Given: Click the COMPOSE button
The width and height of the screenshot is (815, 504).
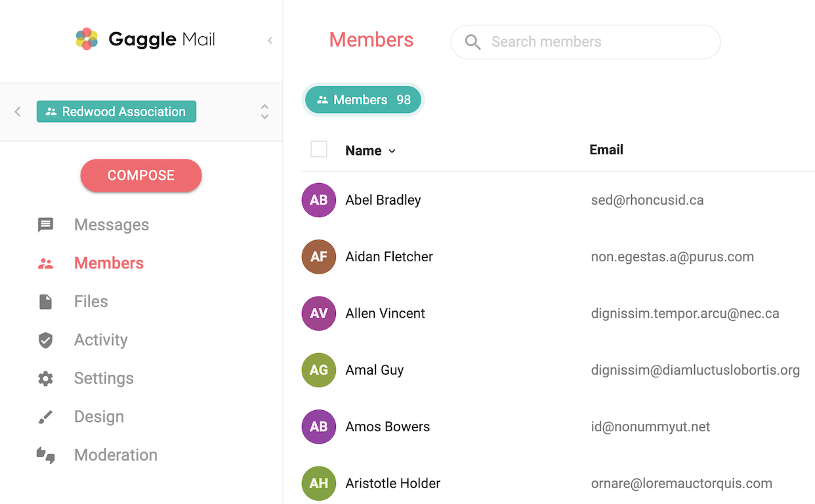Looking at the screenshot, I should click(x=141, y=175).
